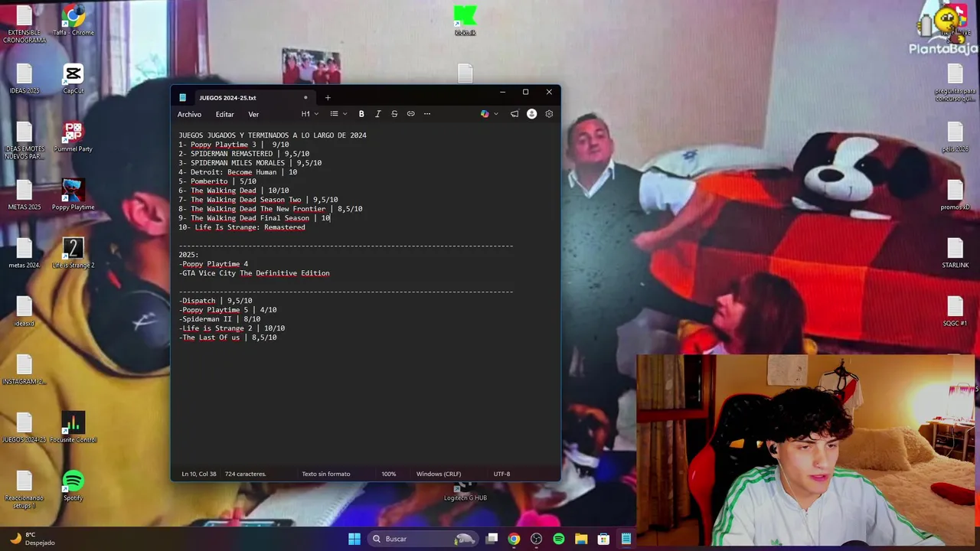
Task: Click the Windows (CRLF) line ending indicator
Action: pos(439,474)
